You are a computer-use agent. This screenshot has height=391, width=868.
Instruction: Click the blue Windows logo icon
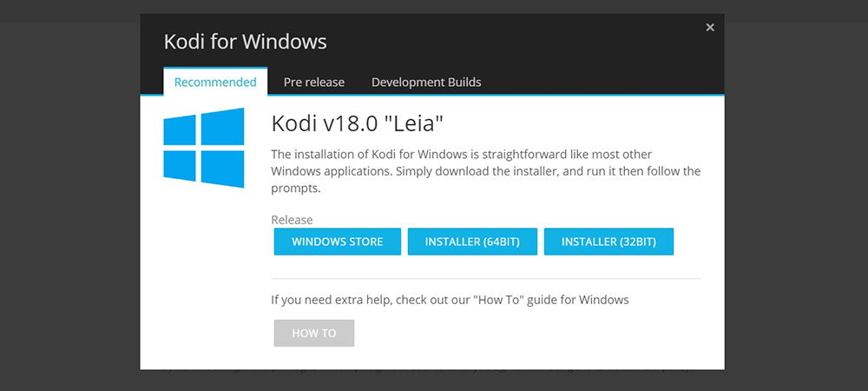click(204, 148)
